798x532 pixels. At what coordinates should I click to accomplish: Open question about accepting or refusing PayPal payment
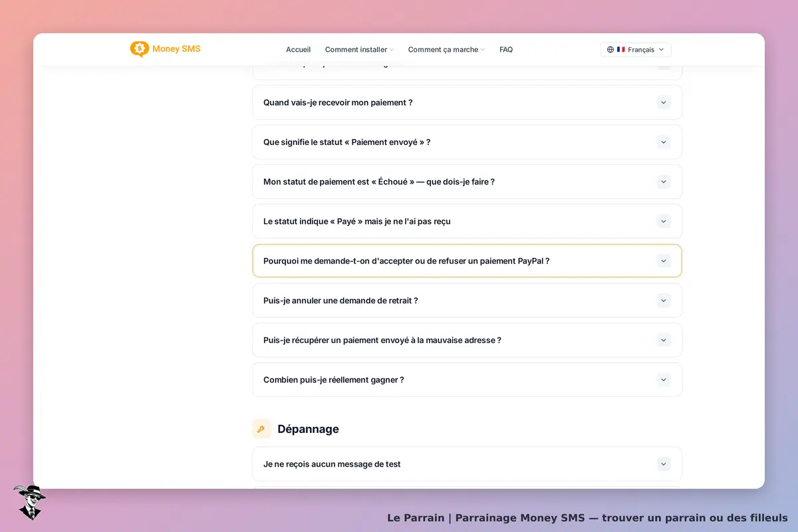(x=467, y=261)
